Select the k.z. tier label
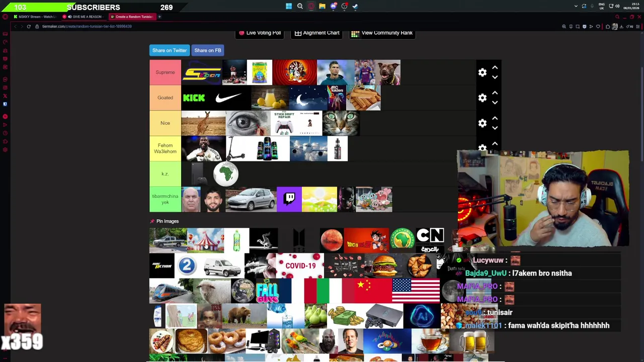Viewport: 644px width, 362px height. point(165,174)
